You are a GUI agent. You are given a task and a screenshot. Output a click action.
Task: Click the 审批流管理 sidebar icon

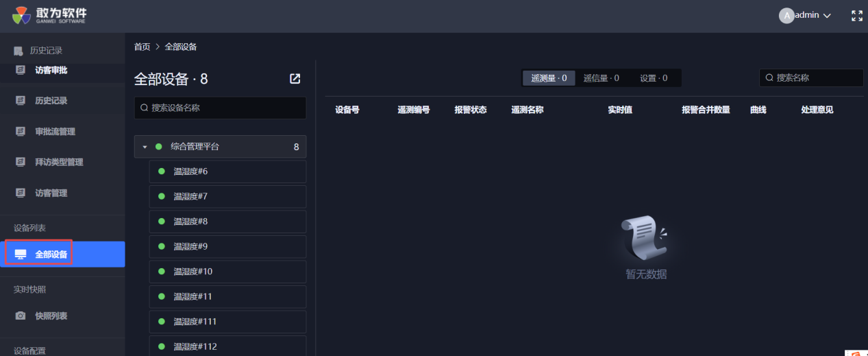coord(21,132)
